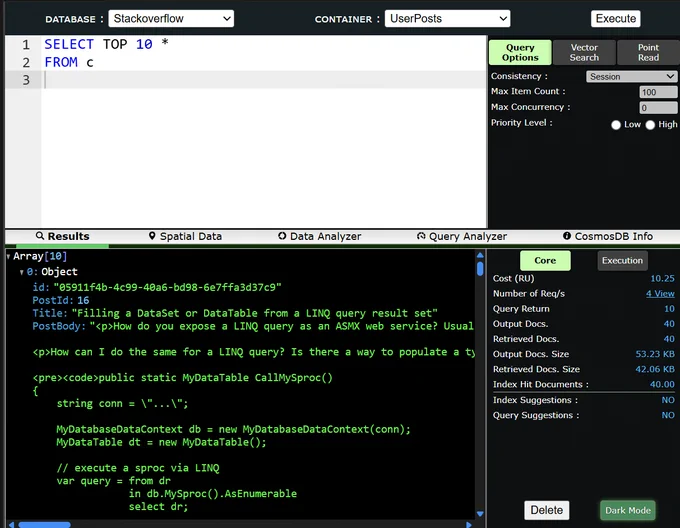Click the Cost (RU) value 10.25
The width and height of the screenshot is (680, 528).
point(662,279)
